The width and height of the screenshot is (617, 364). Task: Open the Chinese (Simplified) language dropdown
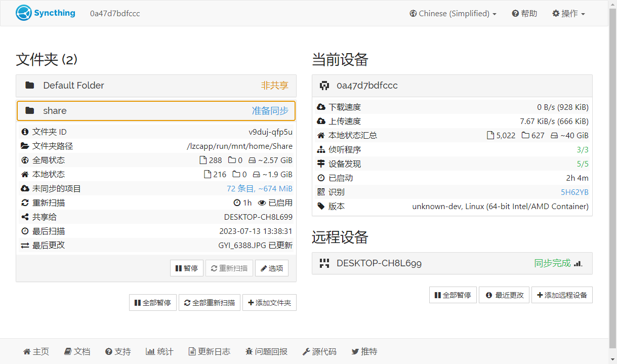(453, 14)
